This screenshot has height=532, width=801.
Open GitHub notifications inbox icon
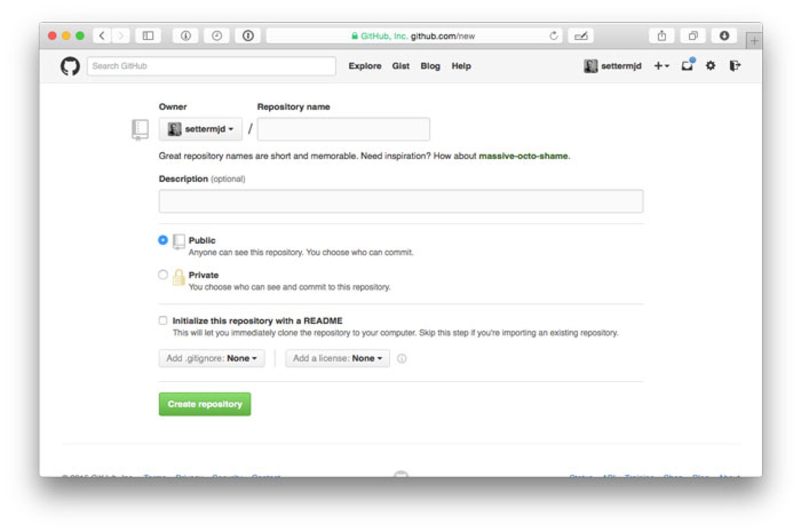[688, 66]
